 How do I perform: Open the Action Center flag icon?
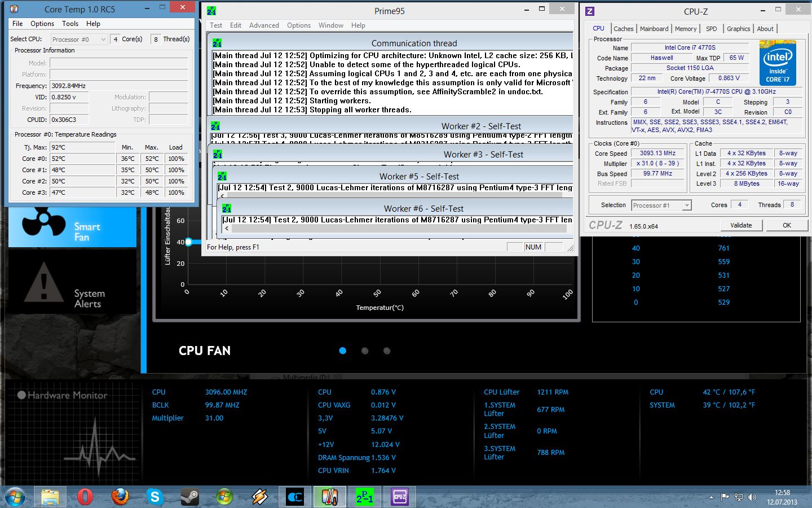pos(725,497)
